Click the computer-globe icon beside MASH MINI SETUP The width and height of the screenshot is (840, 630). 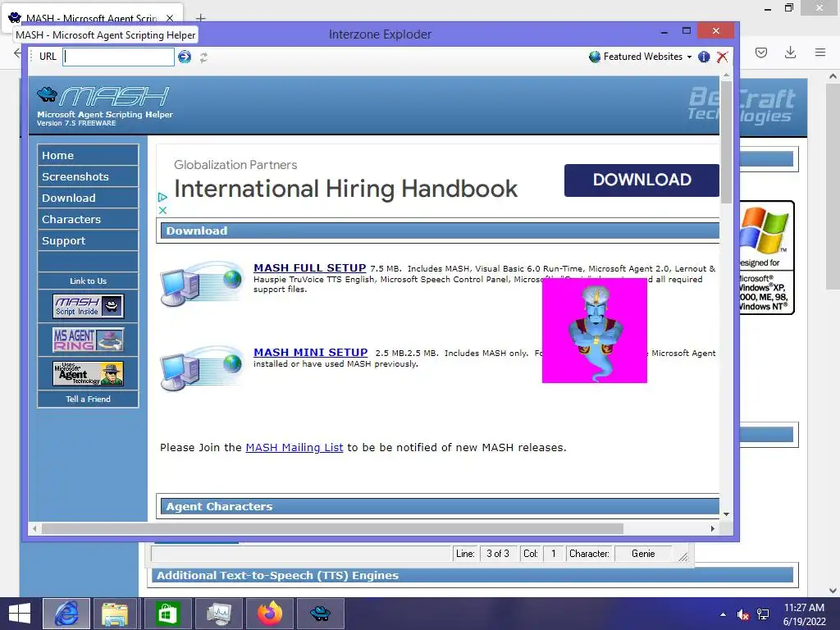pos(202,368)
